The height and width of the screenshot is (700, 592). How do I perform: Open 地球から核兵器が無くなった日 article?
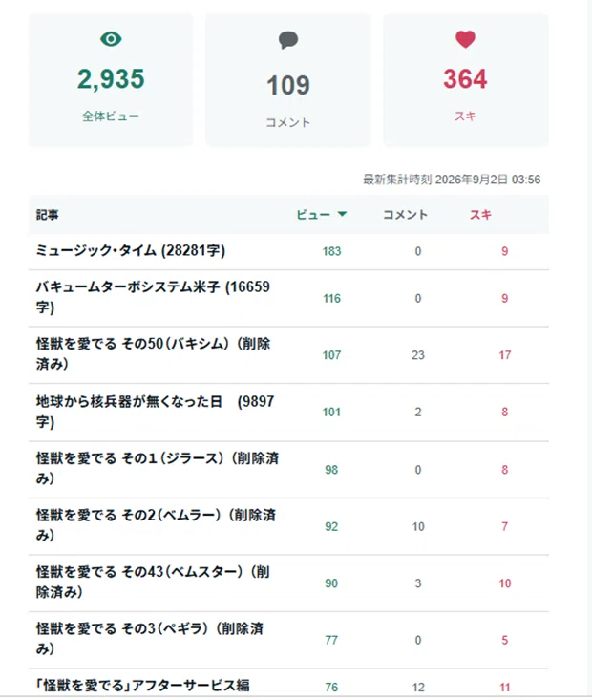155,412
